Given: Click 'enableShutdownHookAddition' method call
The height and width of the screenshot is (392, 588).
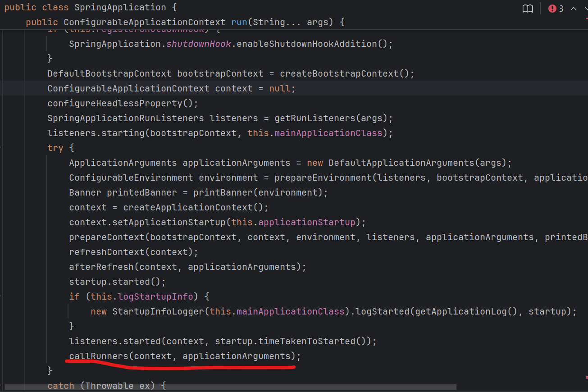Looking at the screenshot, I should 307,44.
